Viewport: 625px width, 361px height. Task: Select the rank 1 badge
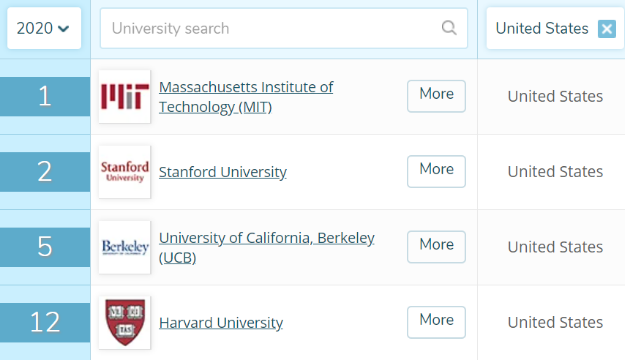45,96
